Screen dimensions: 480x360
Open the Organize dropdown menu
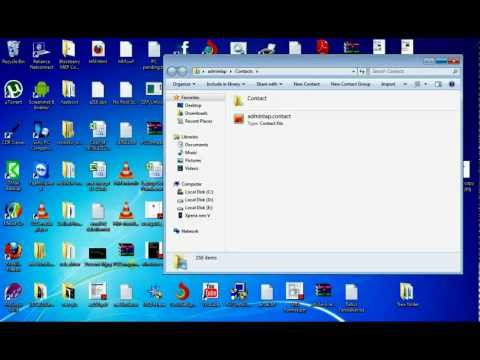click(184, 84)
